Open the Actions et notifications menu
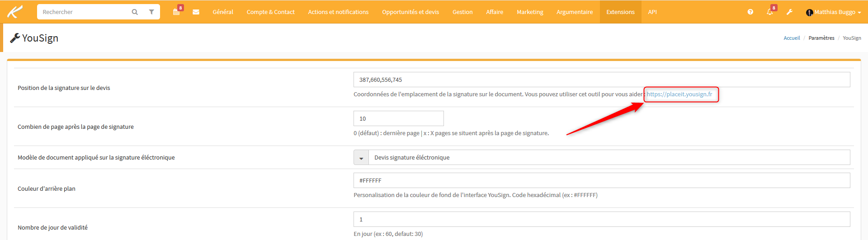 338,12
